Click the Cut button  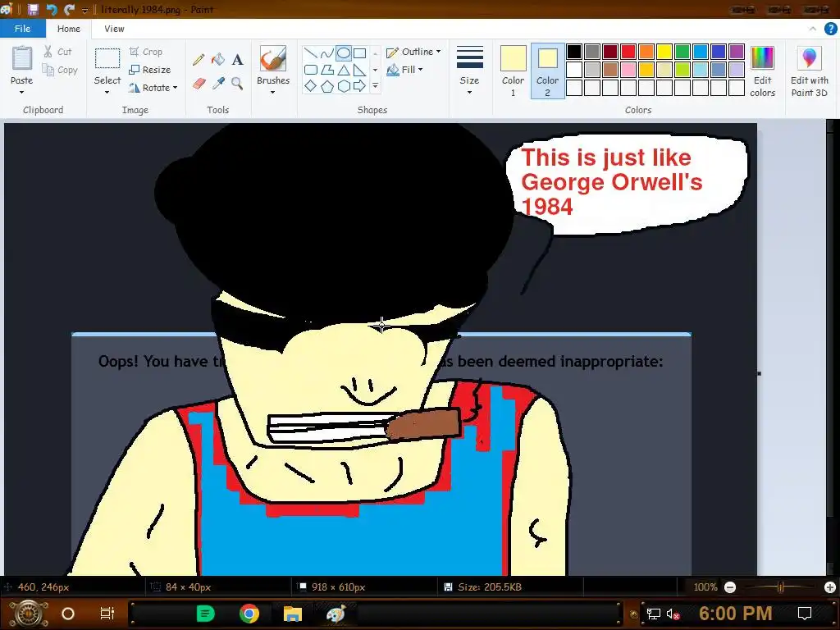(58, 52)
